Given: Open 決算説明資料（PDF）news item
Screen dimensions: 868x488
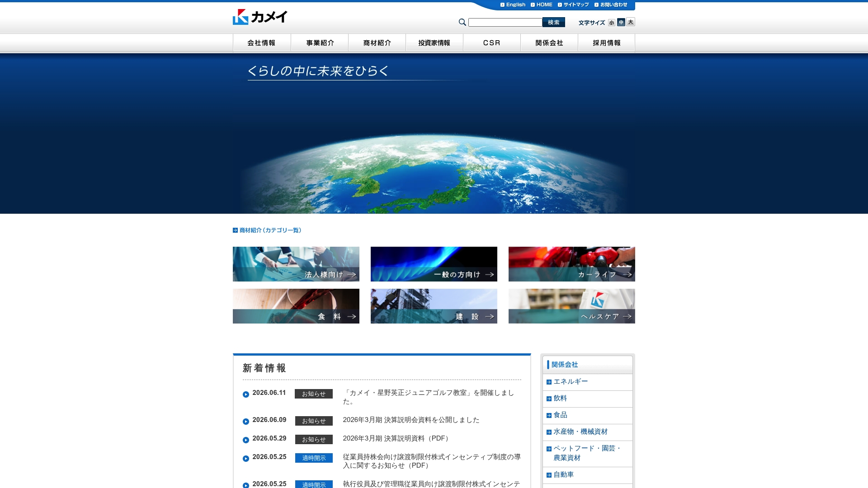Looking at the screenshot, I should (397, 439).
